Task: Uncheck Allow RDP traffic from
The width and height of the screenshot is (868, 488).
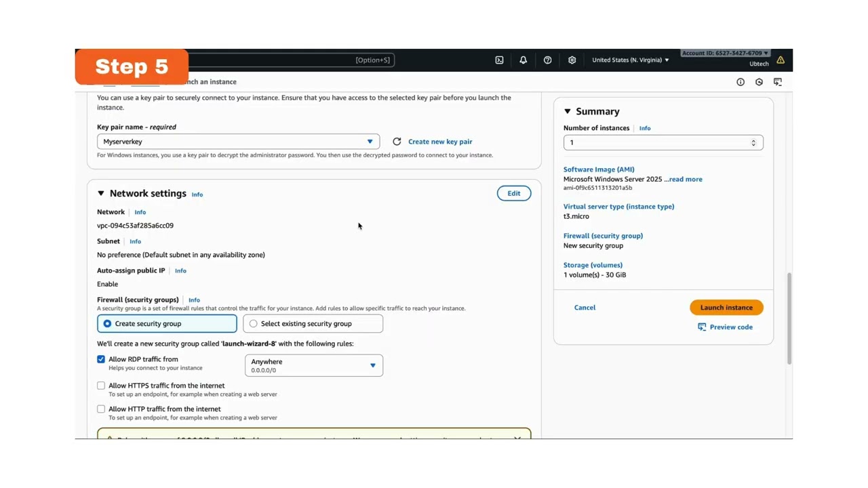Action: [x=101, y=359]
